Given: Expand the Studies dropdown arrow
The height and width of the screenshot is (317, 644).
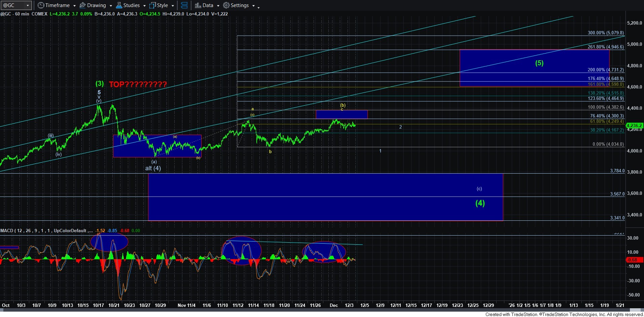Looking at the screenshot, I should (144, 6).
